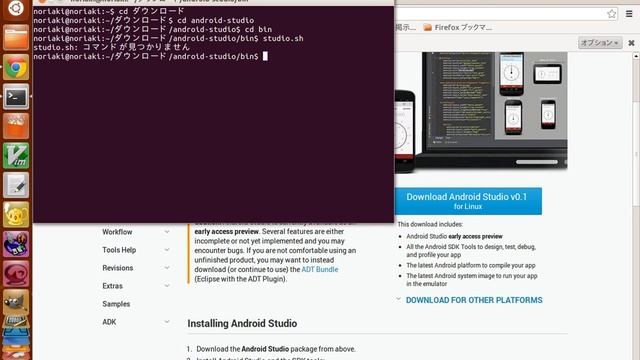The width and height of the screenshot is (640, 360).
Task: Open Firefox ブックマーク bookmarks folder
Action: pyautogui.click(x=458, y=28)
